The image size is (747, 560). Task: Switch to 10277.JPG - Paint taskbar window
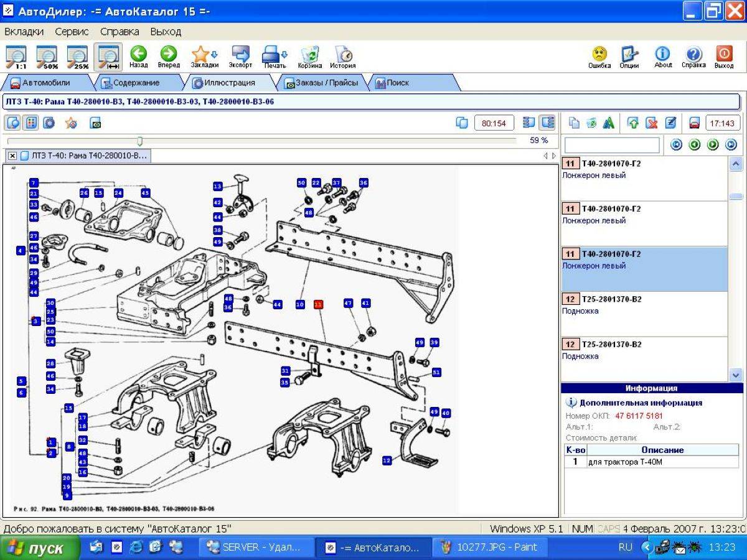pyautogui.click(x=490, y=548)
